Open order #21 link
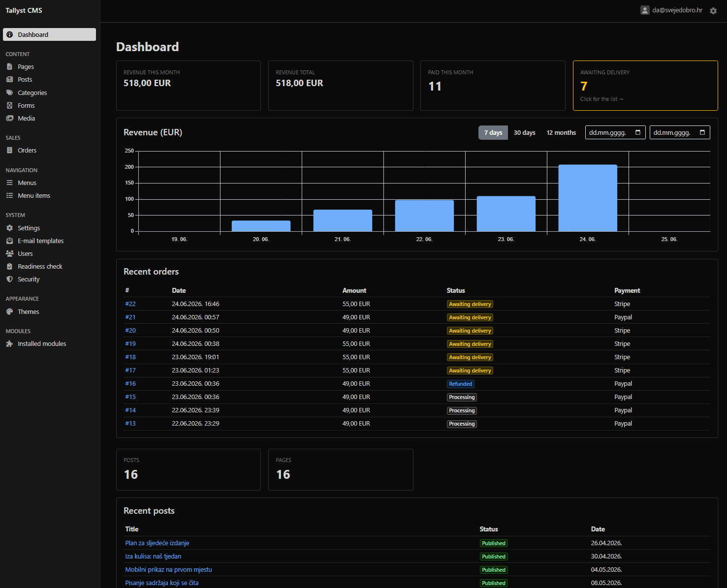The height and width of the screenshot is (588, 727). click(130, 317)
